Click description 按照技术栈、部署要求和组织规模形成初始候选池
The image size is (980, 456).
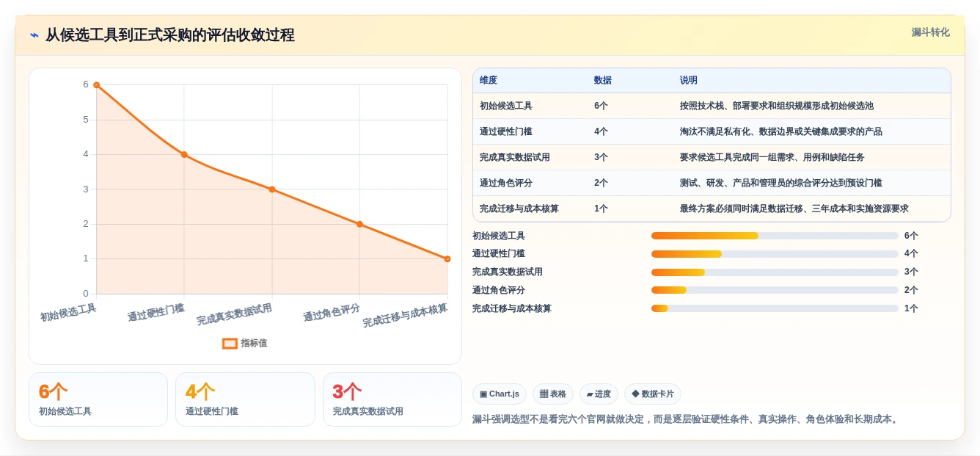[777, 106]
